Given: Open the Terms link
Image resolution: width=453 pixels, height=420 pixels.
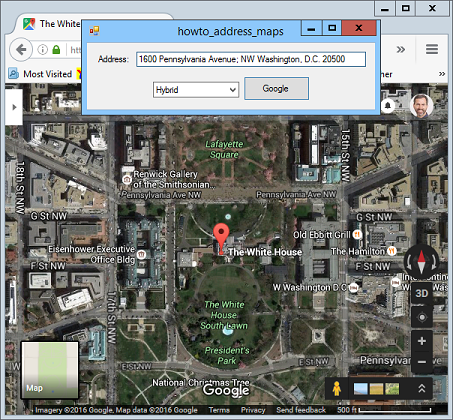Looking at the screenshot, I should coord(219,410).
